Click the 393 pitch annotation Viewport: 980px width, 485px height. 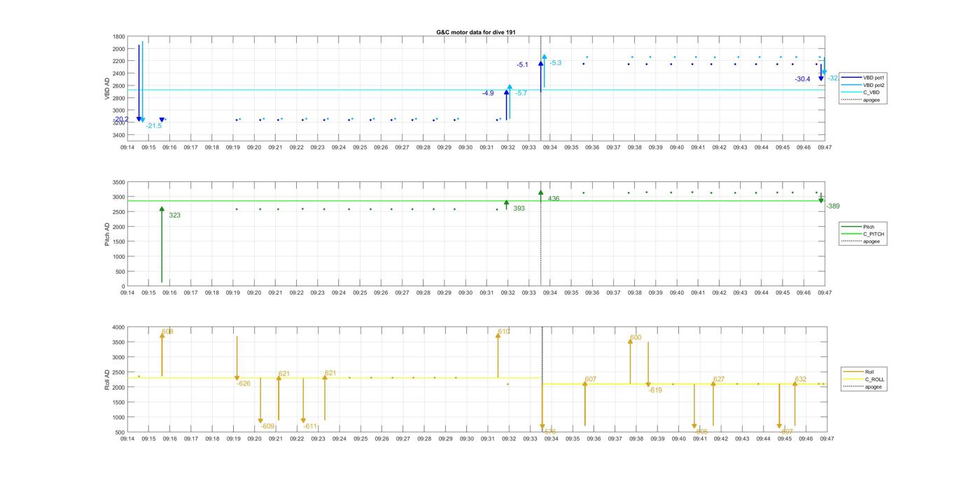(x=519, y=209)
